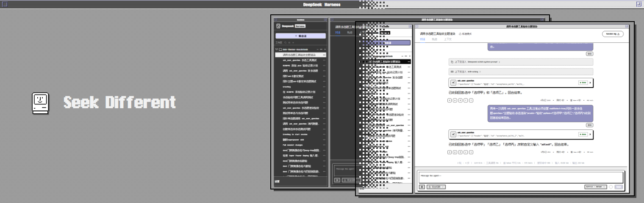Expand the deepseek-scratch-system-prompt context injection row

coord(521,62)
